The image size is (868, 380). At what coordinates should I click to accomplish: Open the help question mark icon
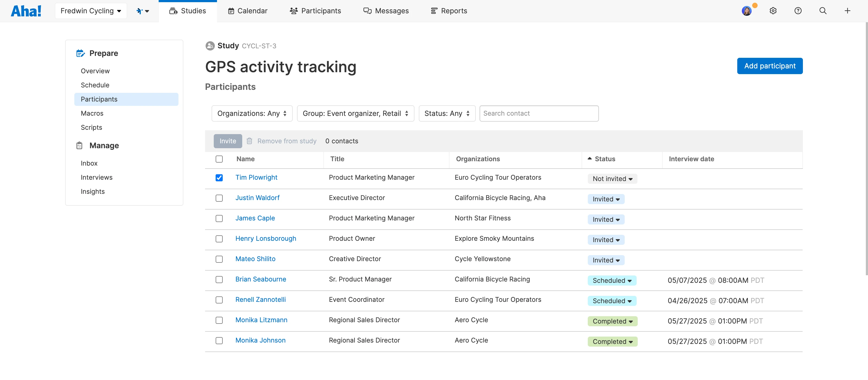[797, 11]
